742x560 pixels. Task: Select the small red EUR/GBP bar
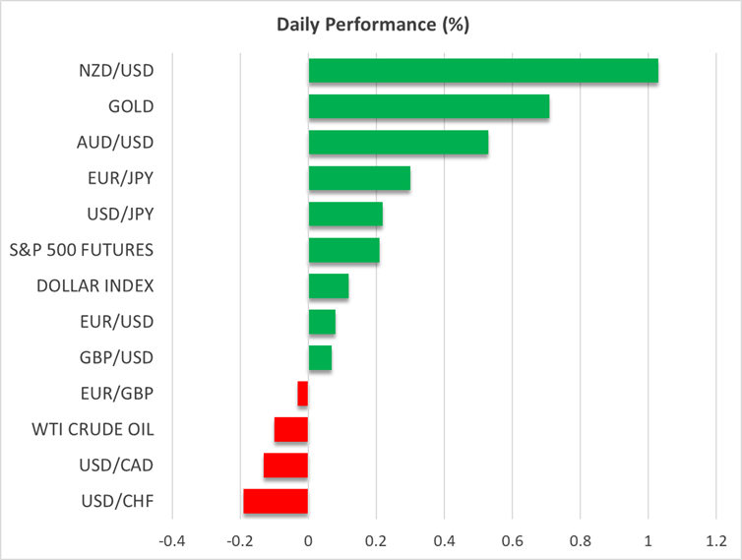coord(303,394)
